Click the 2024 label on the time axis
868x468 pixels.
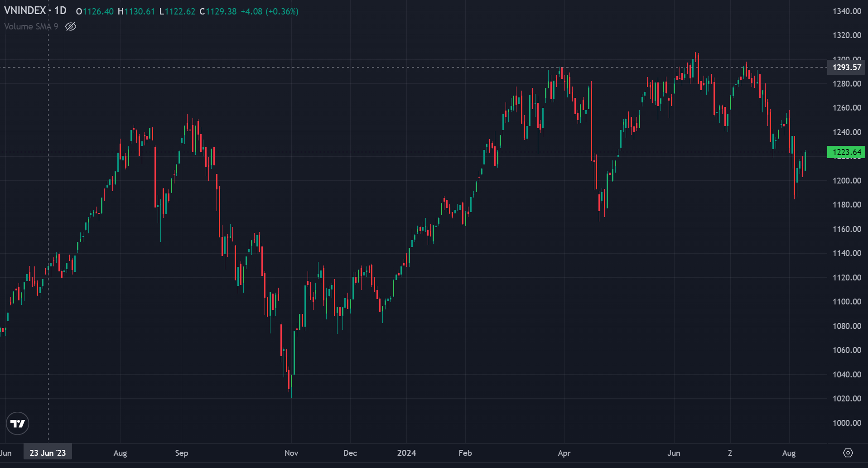pyautogui.click(x=406, y=453)
